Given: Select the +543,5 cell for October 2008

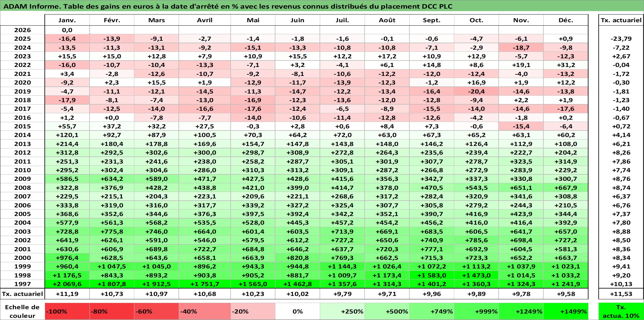Looking at the screenshot, I should pyautogui.click(x=476, y=188).
